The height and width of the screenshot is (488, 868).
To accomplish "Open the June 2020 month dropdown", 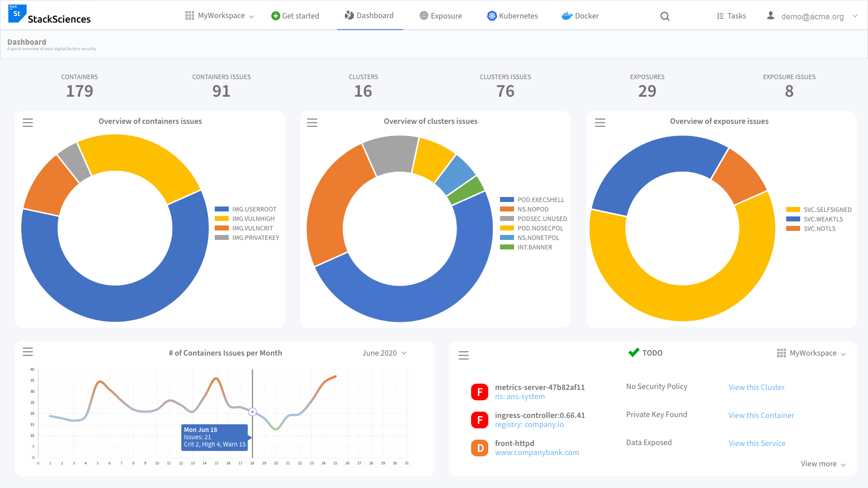I will [x=384, y=353].
